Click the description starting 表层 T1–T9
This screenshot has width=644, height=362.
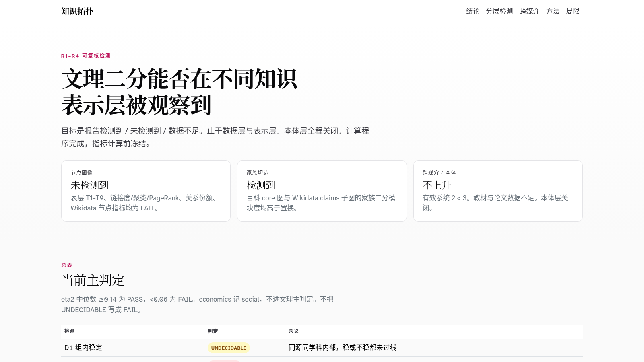click(145, 203)
